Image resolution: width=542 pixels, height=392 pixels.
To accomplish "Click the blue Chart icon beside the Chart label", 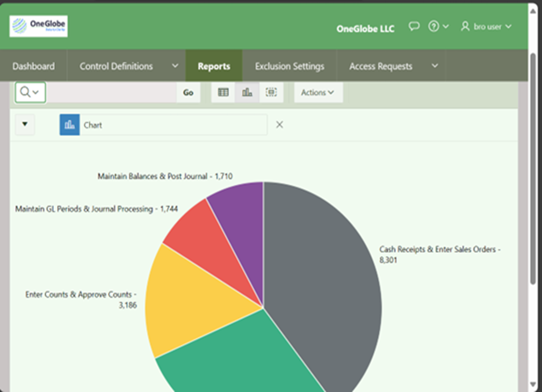I will [x=69, y=124].
